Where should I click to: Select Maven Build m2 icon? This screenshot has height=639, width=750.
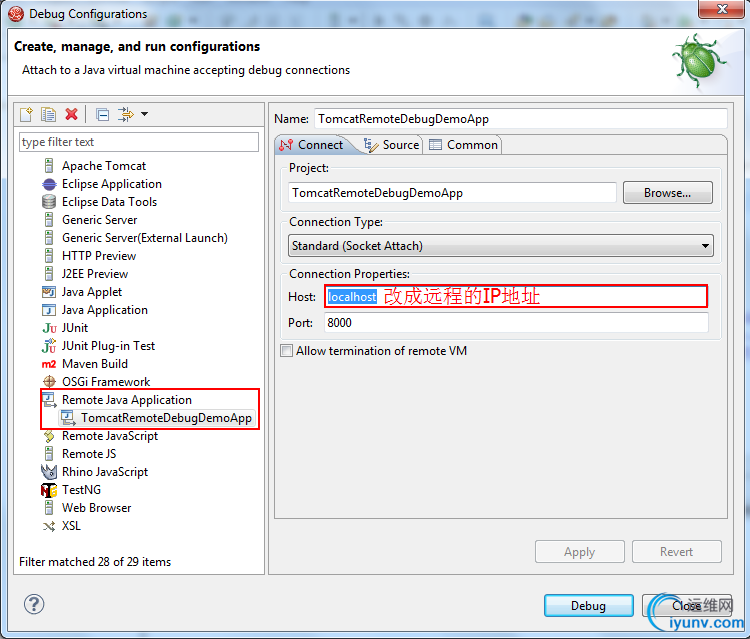point(49,364)
